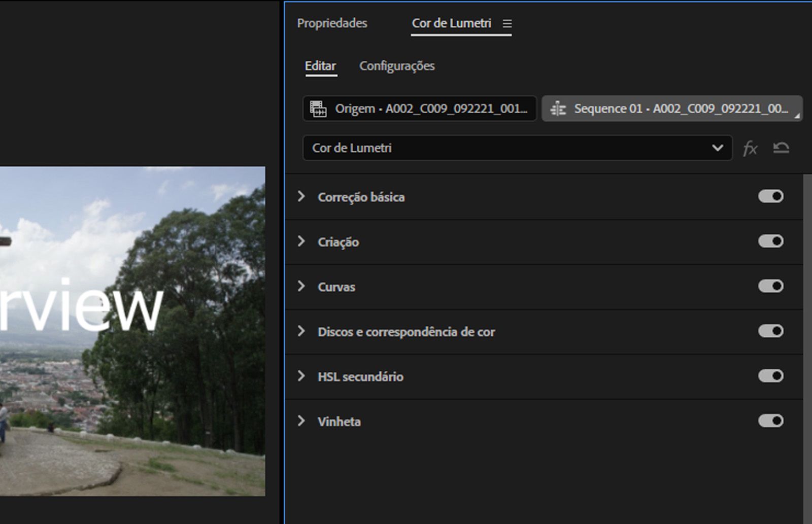
Task: Click the Vinheta section label
Action: (x=339, y=422)
